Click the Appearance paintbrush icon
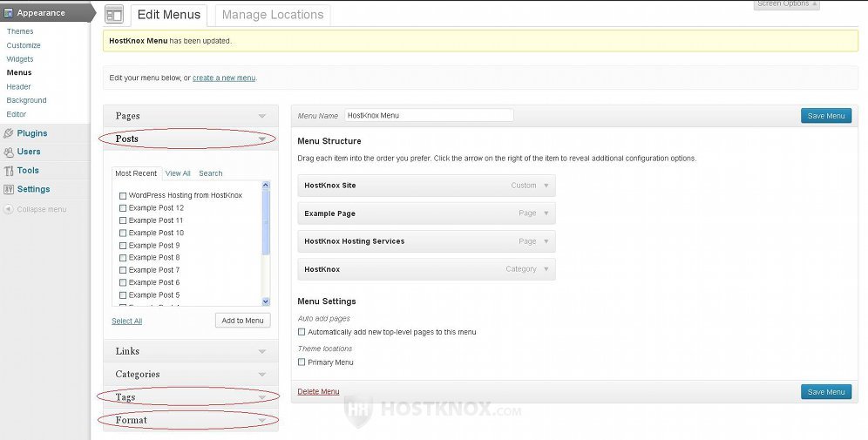Viewport: 868px width, 440px height. 9,13
